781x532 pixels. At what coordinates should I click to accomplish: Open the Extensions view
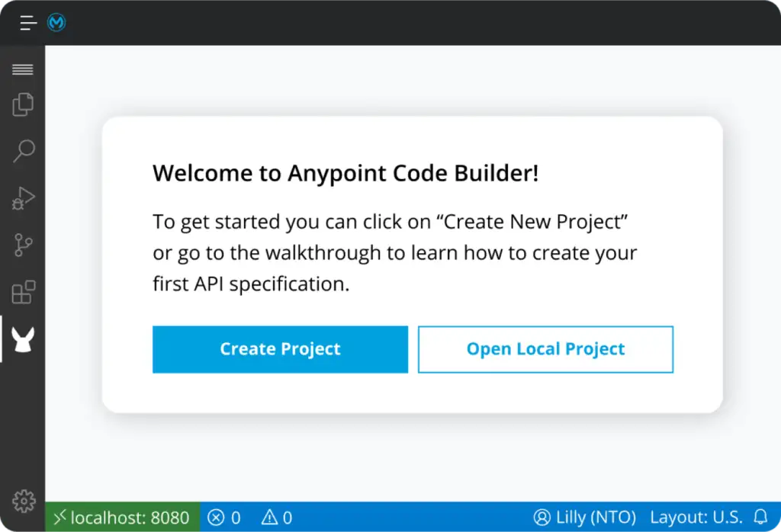pos(23,292)
